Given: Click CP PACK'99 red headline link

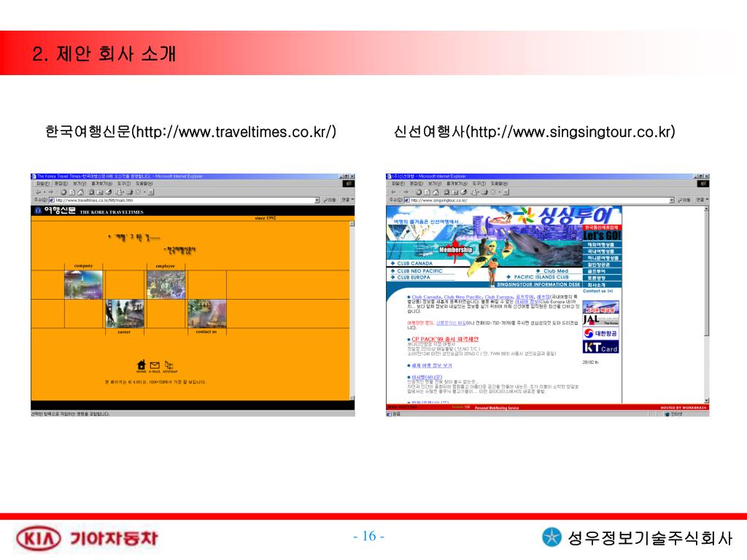Looking at the screenshot, I should click(445, 339).
